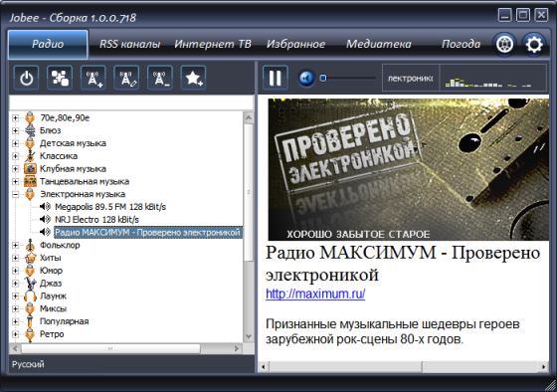557x392 pixels.
Task: Expand the 70е,80е,90е category
Action: click(x=15, y=118)
